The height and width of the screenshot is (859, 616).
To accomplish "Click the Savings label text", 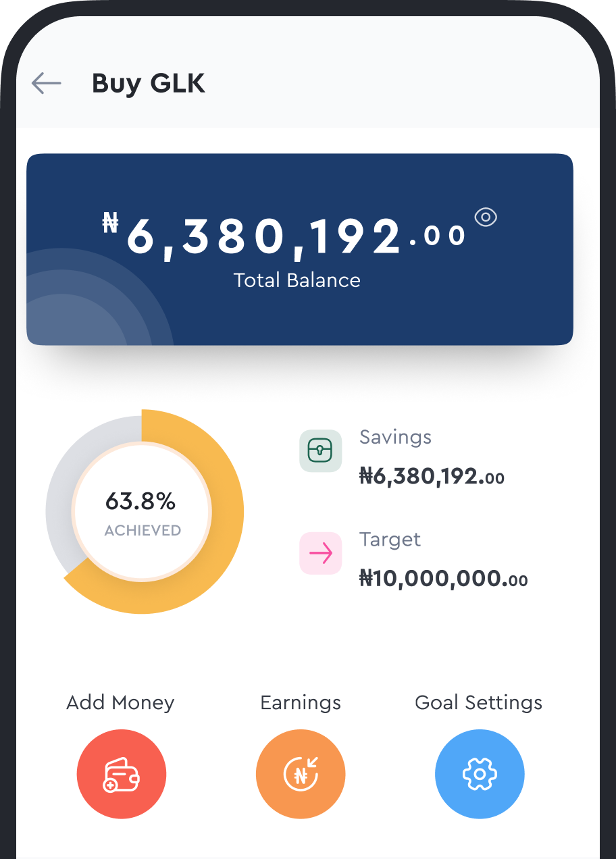I will tap(395, 437).
